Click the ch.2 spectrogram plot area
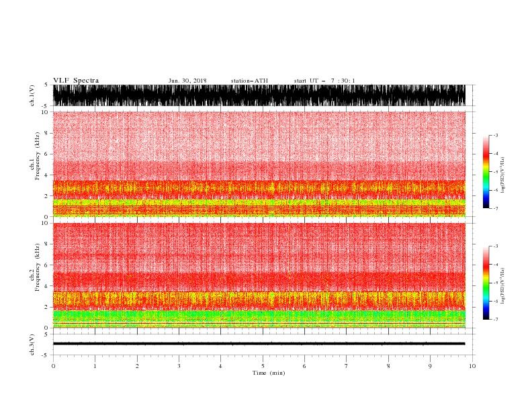 coord(259,275)
